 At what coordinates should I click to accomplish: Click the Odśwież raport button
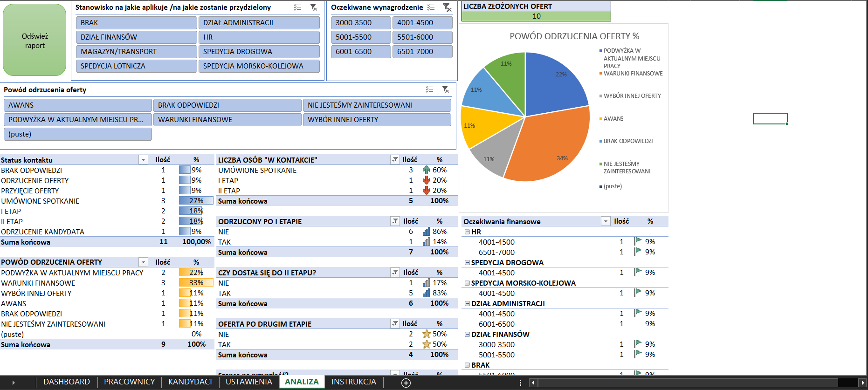tap(34, 41)
